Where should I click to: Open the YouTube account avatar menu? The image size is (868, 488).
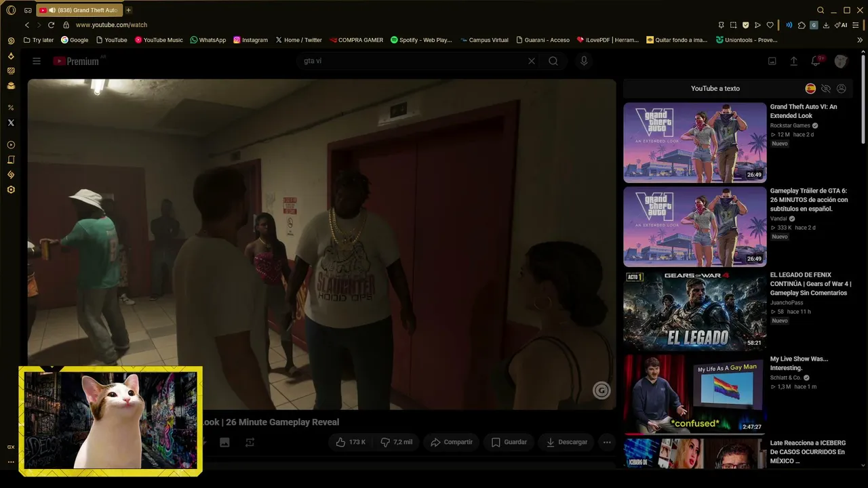[841, 61]
